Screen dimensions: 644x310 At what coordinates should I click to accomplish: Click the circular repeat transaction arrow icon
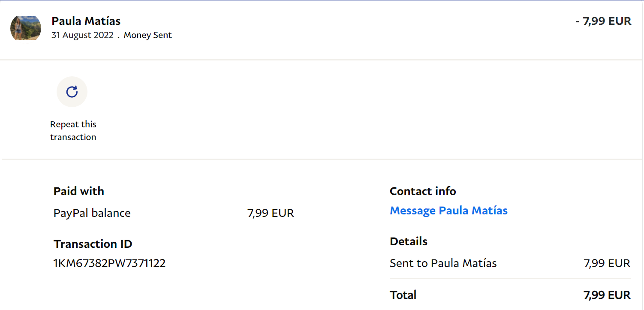[72, 91]
